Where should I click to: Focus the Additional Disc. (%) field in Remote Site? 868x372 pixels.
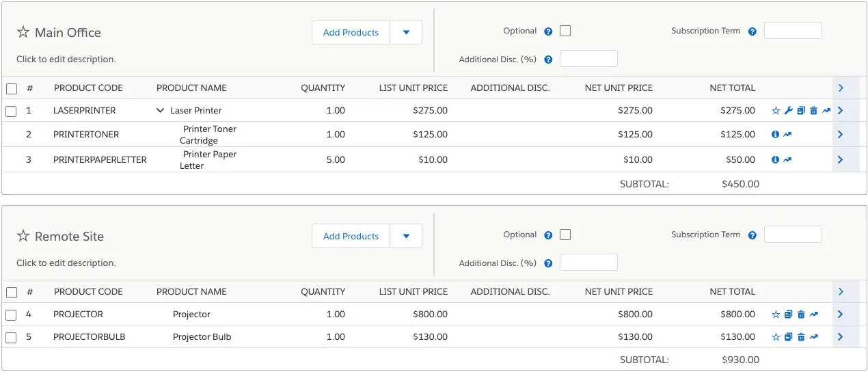point(588,263)
